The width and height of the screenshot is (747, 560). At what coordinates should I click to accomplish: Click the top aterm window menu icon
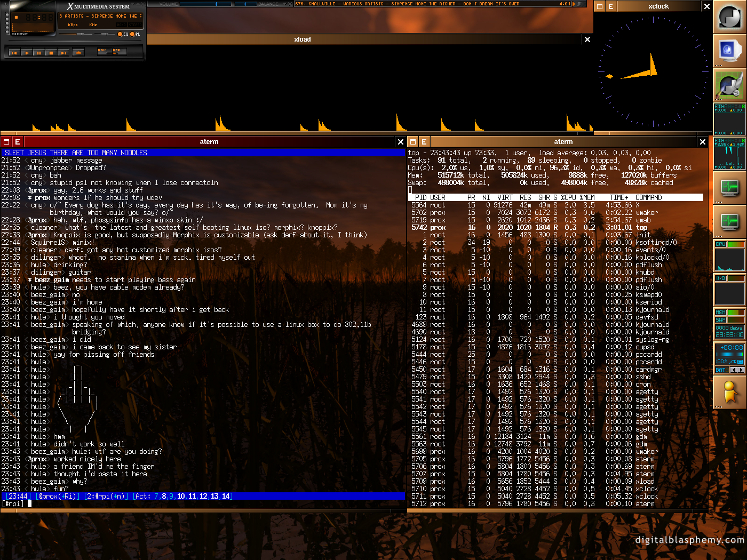point(413,142)
